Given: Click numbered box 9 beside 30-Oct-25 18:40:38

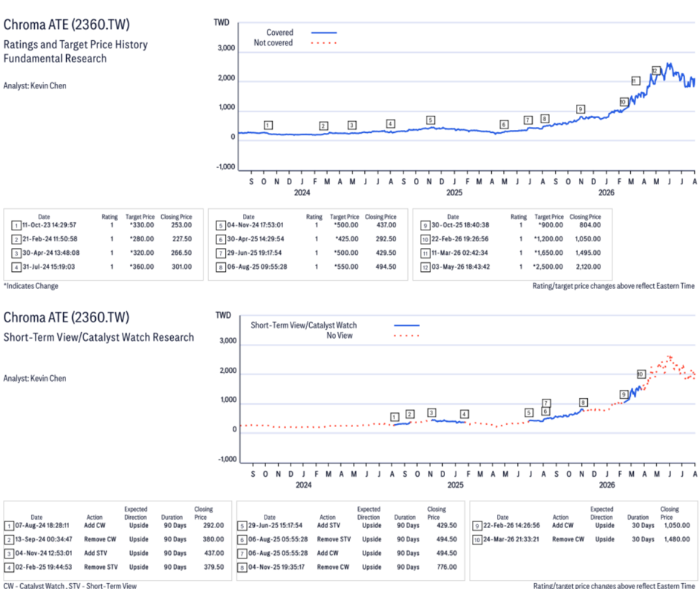Looking at the screenshot, I should (x=425, y=226).
